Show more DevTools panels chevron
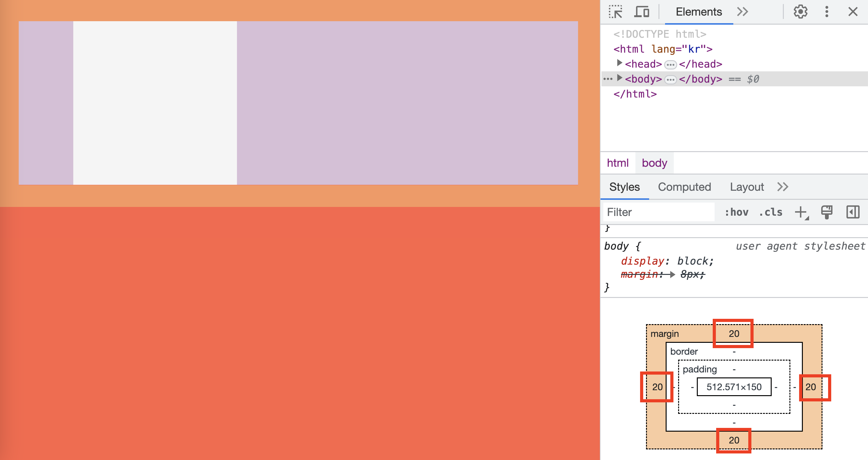 point(742,12)
